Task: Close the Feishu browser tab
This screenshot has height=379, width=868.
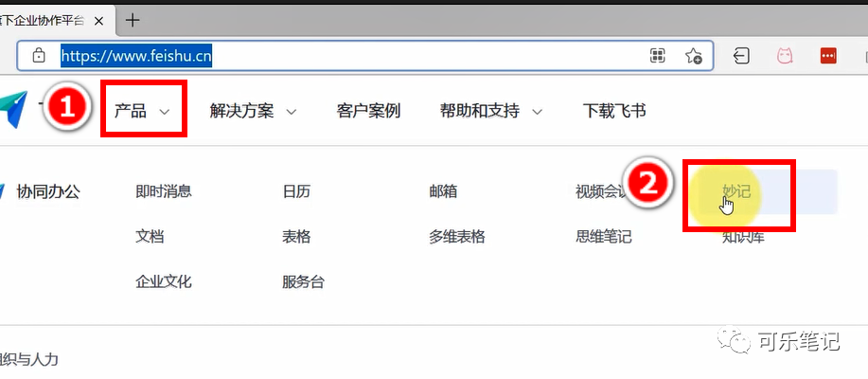Action: pyautogui.click(x=98, y=21)
